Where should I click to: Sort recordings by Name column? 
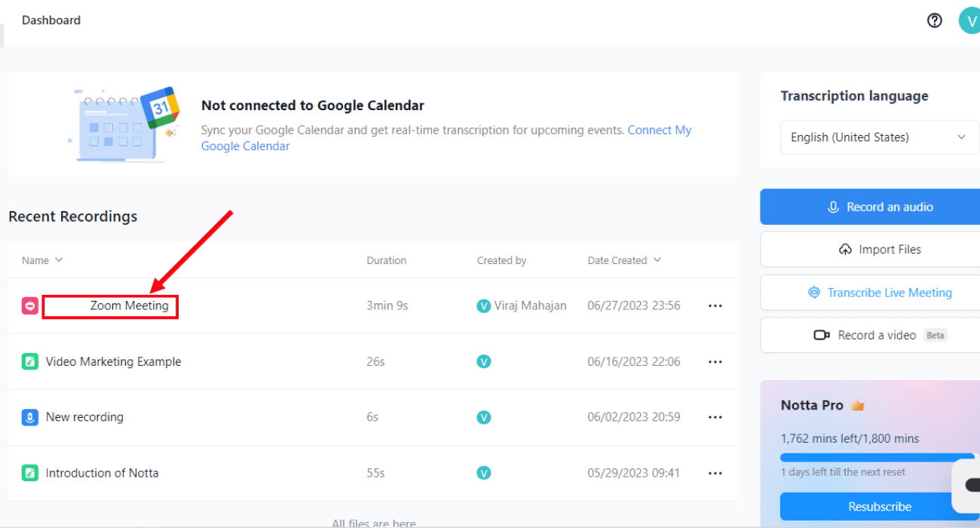[x=42, y=260]
